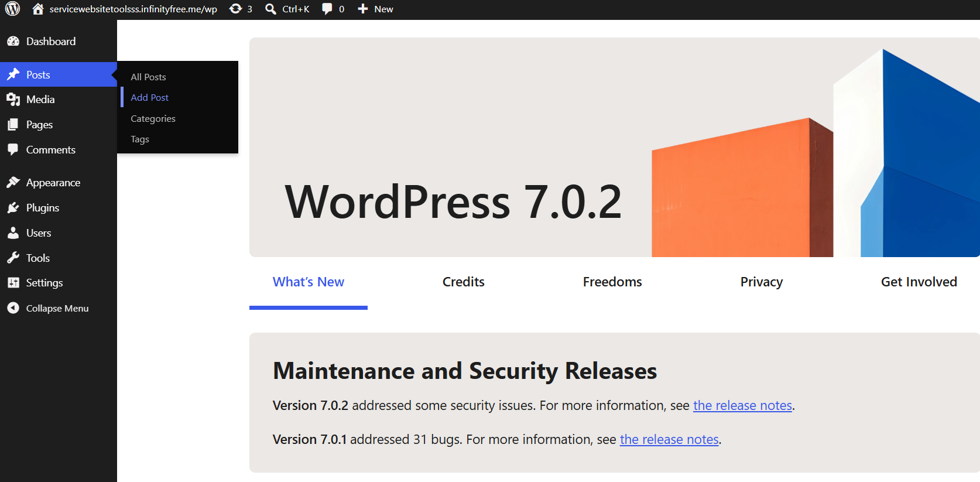
Task: Open the Dashboard menu item
Action: click(x=59, y=42)
